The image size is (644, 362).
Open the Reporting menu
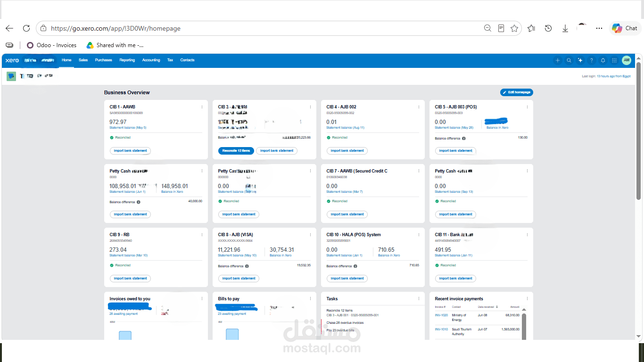tap(127, 60)
